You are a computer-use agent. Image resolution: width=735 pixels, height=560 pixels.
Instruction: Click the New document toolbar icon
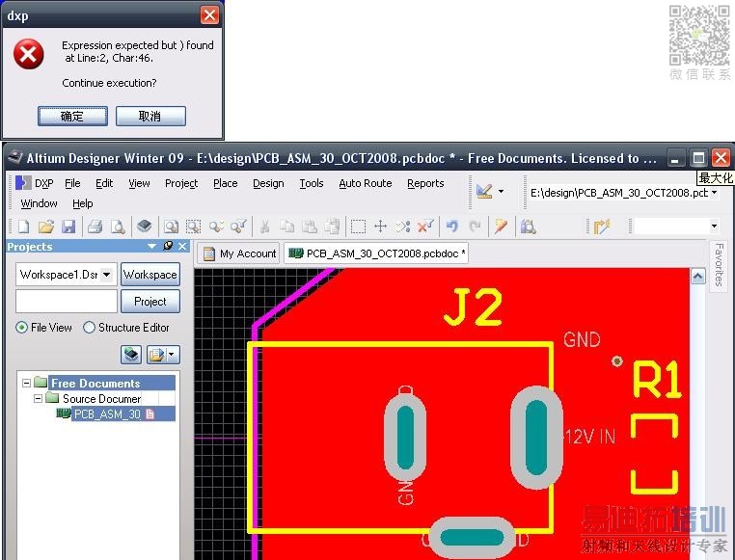point(23,227)
